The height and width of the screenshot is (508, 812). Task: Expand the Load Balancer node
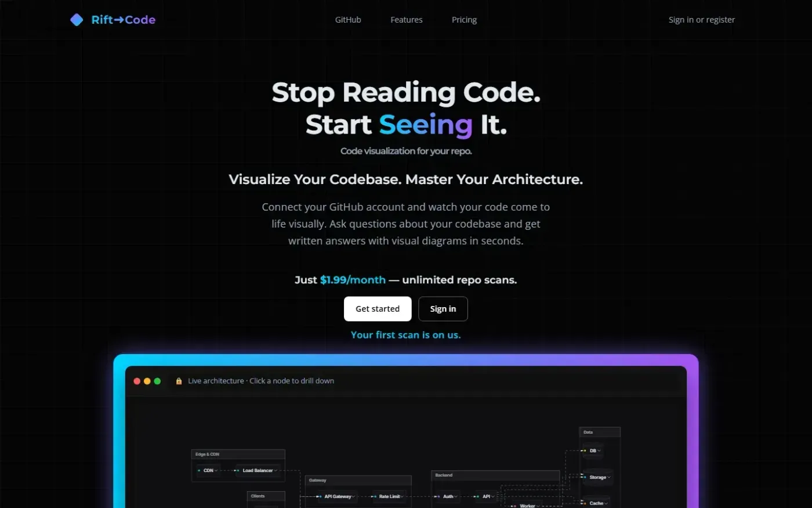(x=258, y=470)
